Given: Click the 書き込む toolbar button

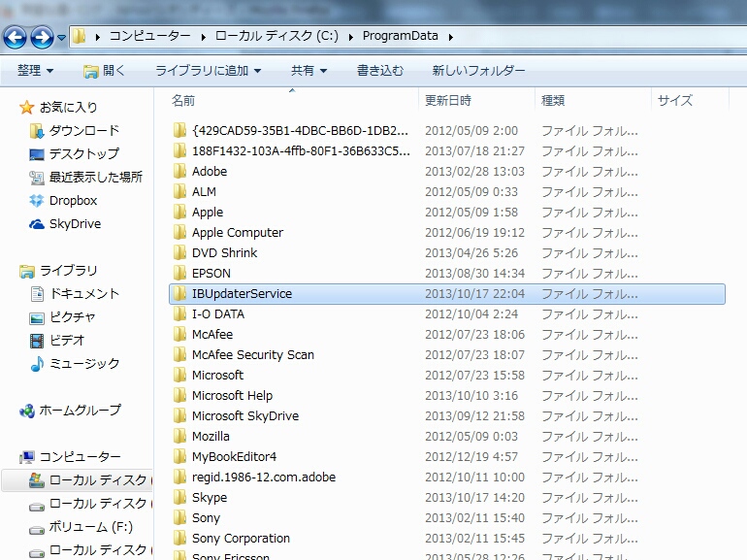Looking at the screenshot, I should [x=380, y=71].
